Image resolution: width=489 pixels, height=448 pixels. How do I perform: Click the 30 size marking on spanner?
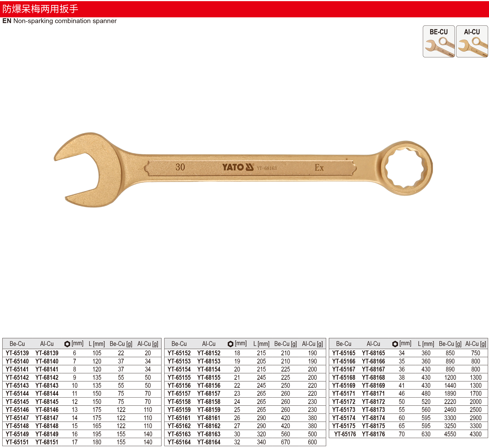click(x=180, y=167)
